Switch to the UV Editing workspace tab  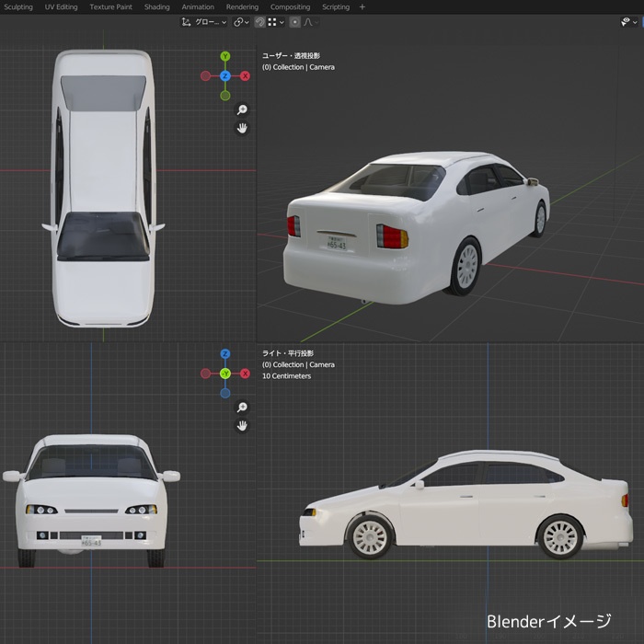point(62,6)
